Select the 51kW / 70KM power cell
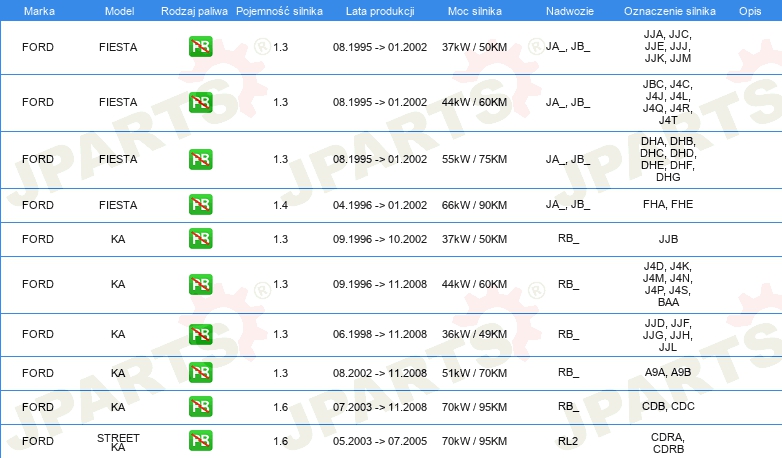The height and width of the screenshot is (458, 782). tap(474, 373)
